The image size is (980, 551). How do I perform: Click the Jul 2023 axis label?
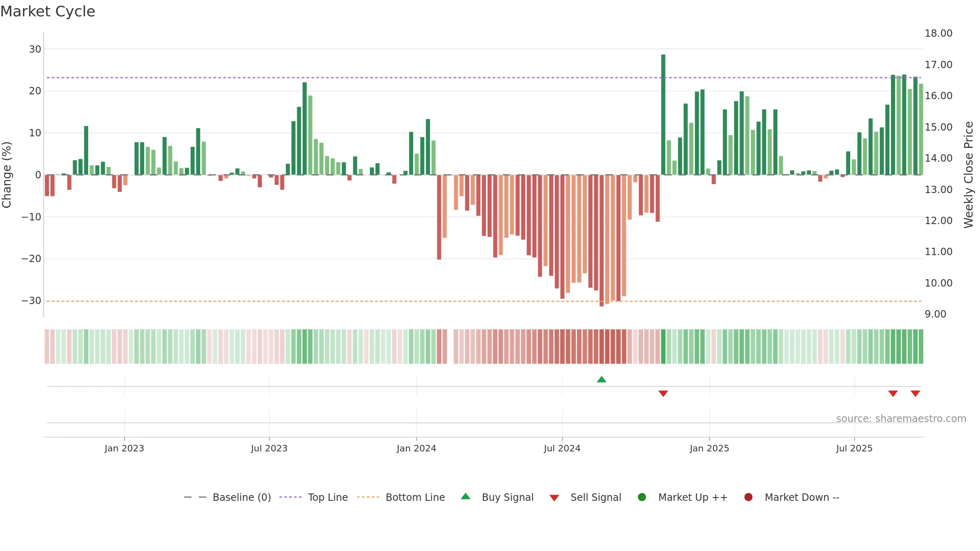coord(269,448)
